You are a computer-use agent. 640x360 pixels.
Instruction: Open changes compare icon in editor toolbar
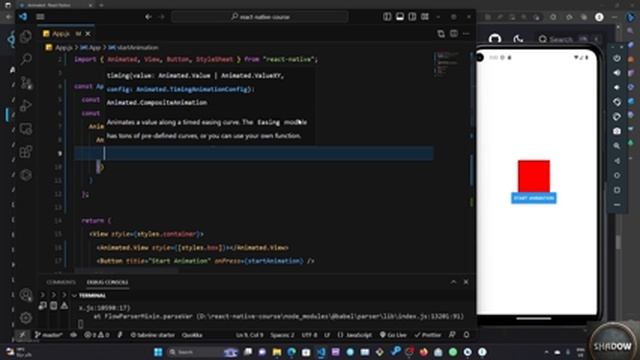click(x=441, y=34)
